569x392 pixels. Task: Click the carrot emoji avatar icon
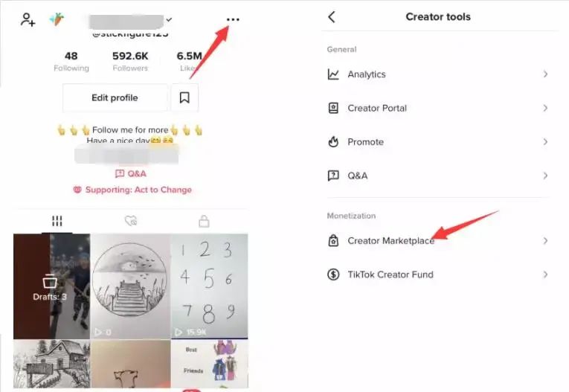tap(57, 19)
